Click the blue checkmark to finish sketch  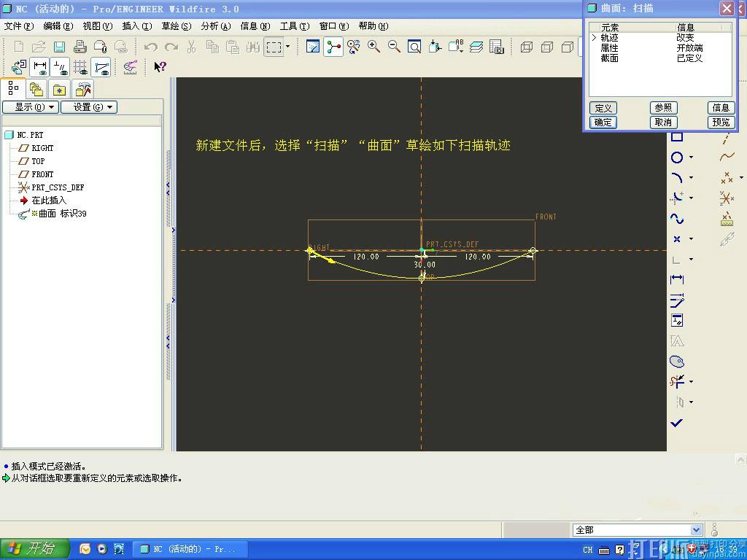[x=677, y=422]
